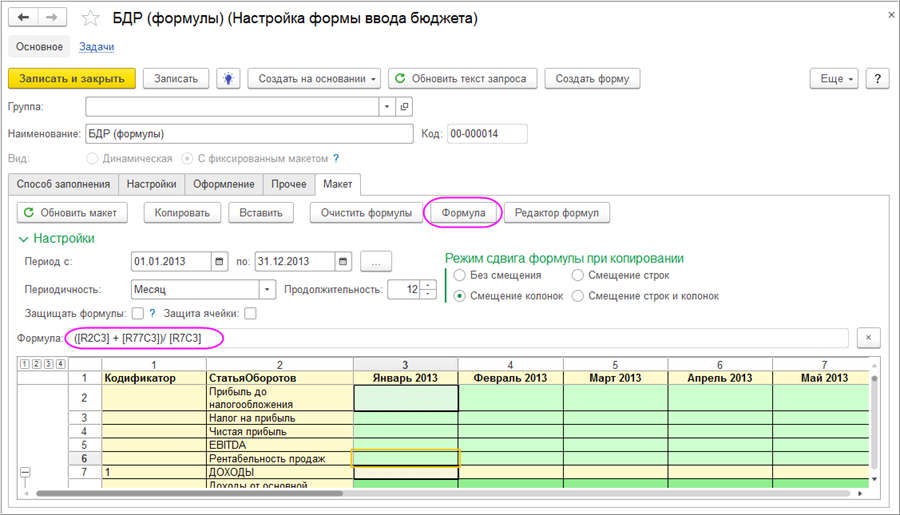
Task: Choose Смещение строк и колонок option
Action: (x=578, y=296)
